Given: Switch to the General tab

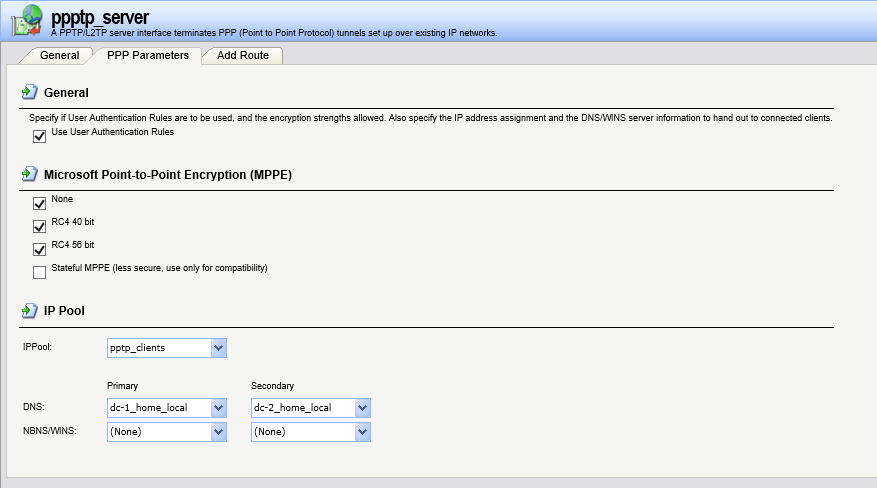Looking at the screenshot, I should (59, 55).
